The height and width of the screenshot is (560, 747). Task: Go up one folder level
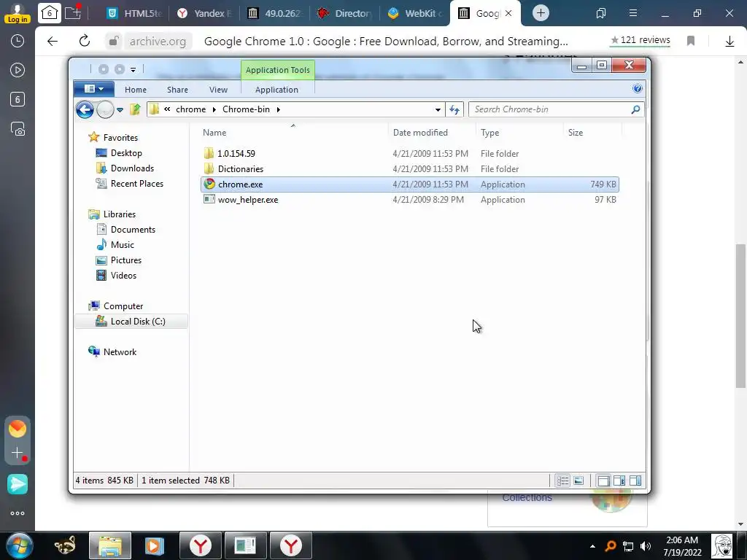[135, 109]
